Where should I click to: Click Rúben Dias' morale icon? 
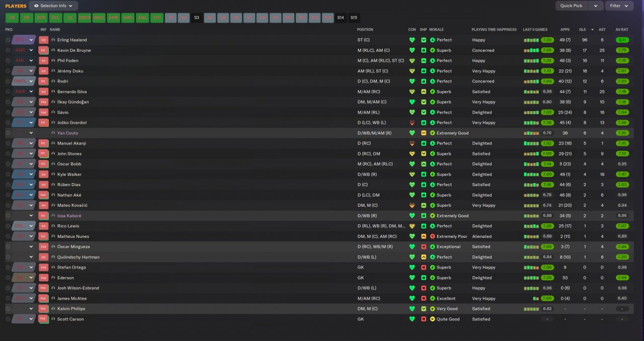tap(432, 185)
